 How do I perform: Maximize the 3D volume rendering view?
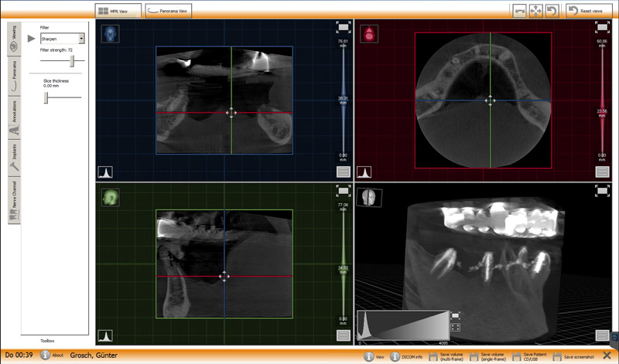pyautogui.click(x=602, y=190)
